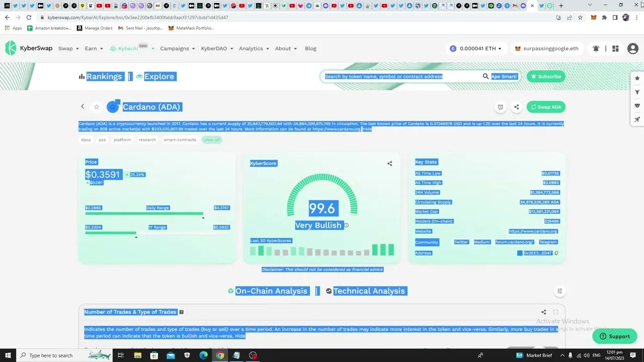
Task: Click the Swap ADA button
Action: (x=546, y=107)
